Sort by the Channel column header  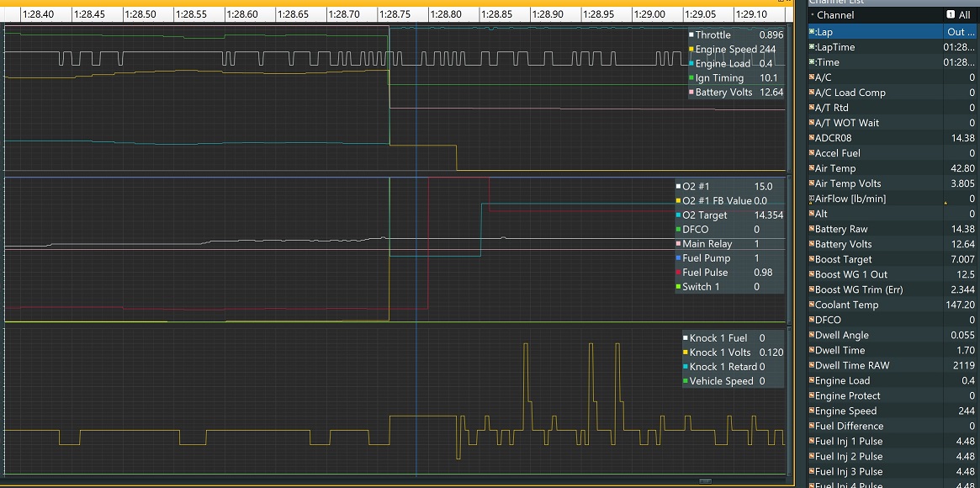pos(875,15)
